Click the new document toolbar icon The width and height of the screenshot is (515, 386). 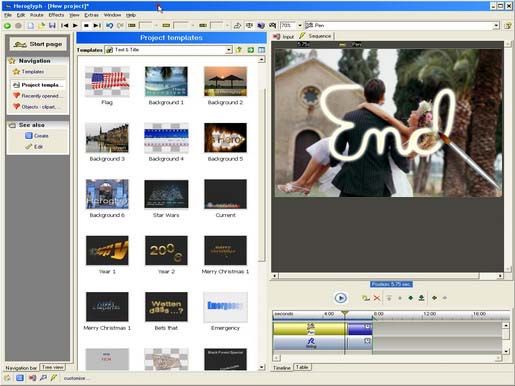tap(30, 25)
